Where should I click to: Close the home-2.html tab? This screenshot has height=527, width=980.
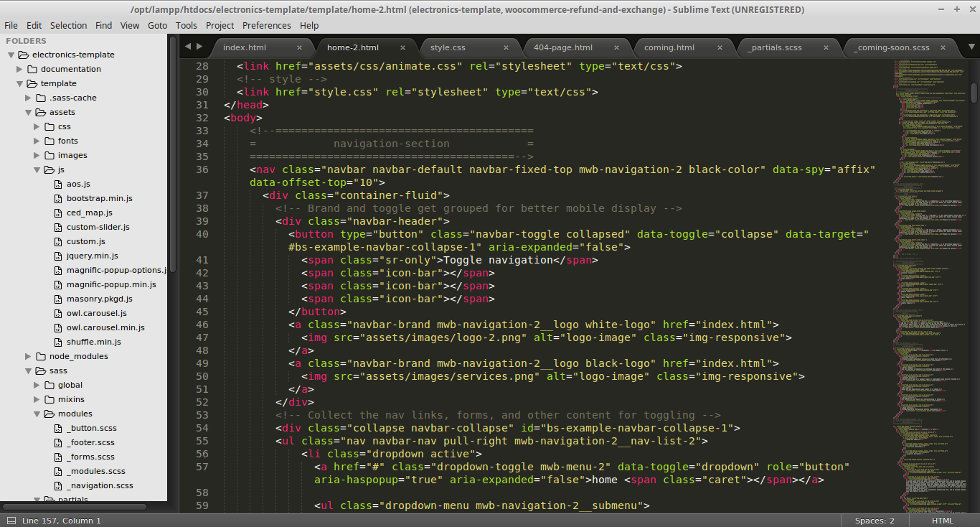pyautogui.click(x=402, y=48)
